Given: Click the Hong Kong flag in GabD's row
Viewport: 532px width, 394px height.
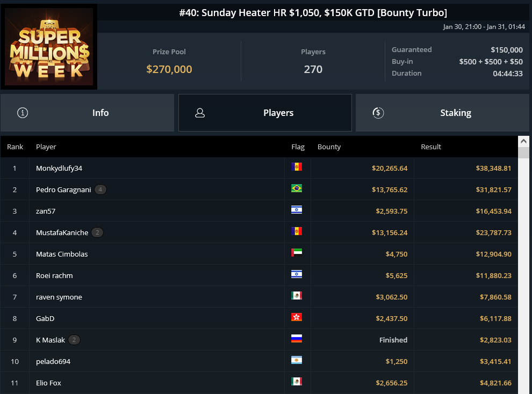Looking at the screenshot, I should (297, 317).
